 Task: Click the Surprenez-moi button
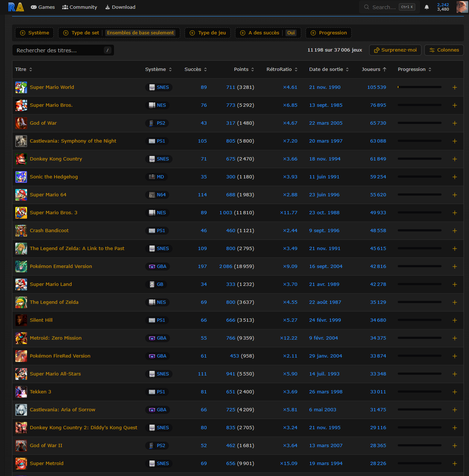tap(395, 50)
